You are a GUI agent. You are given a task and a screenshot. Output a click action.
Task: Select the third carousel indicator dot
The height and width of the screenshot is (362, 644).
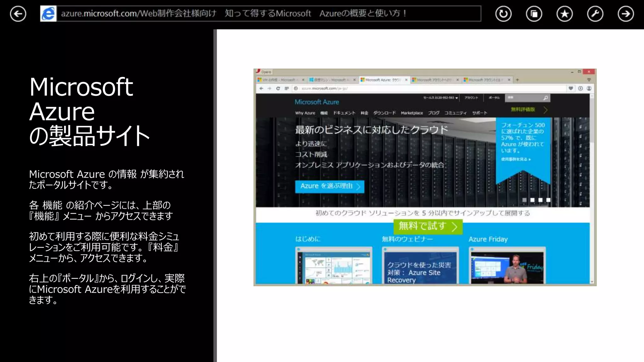pos(540,200)
